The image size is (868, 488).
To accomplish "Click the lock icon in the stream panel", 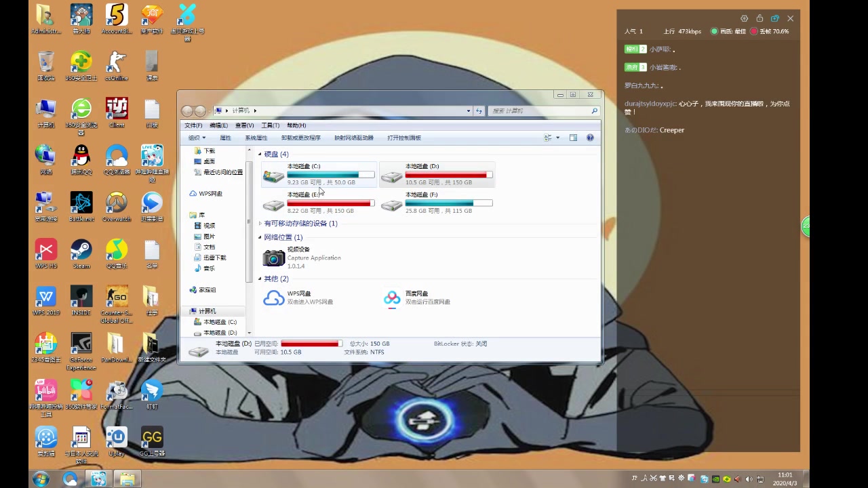I will coord(759,18).
